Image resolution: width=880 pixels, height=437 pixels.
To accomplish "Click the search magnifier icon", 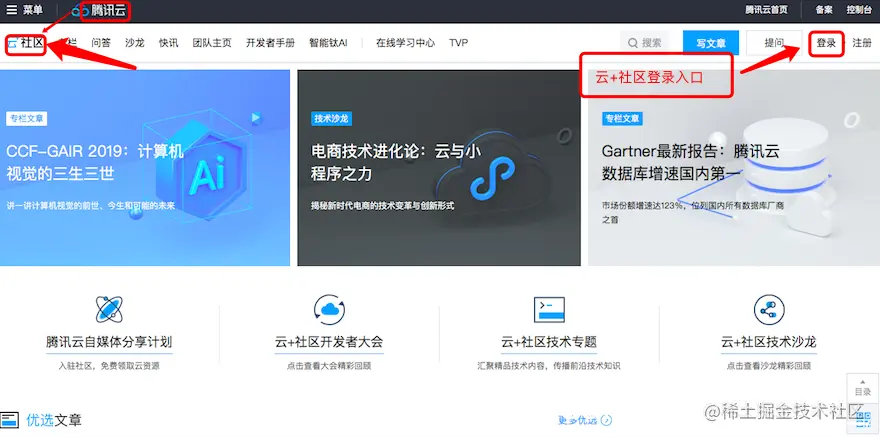I will [x=632, y=43].
